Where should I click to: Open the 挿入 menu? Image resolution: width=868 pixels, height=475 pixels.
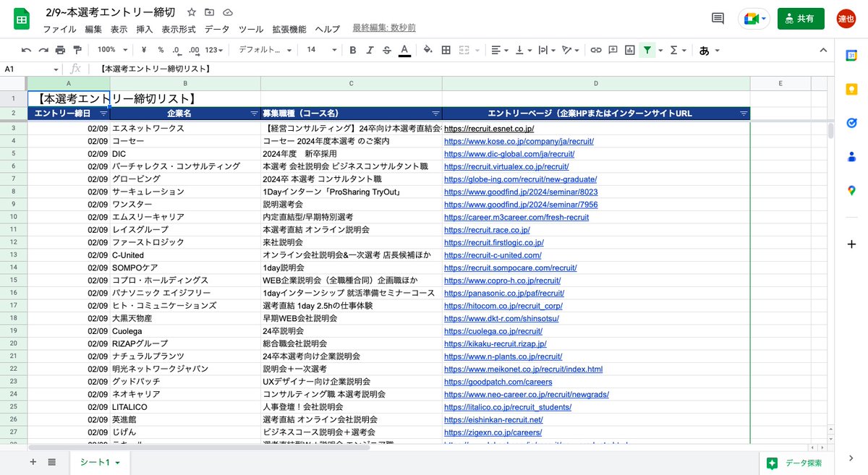[x=145, y=29]
